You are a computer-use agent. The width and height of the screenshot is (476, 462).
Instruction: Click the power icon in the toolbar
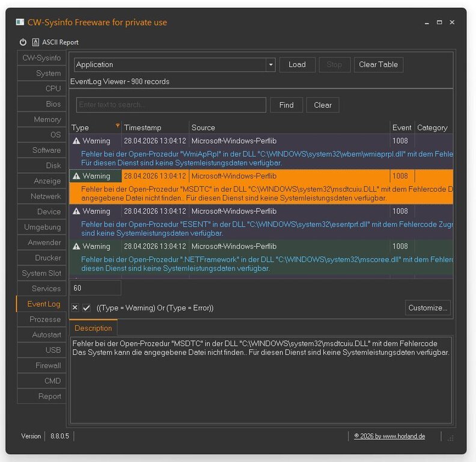point(23,42)
